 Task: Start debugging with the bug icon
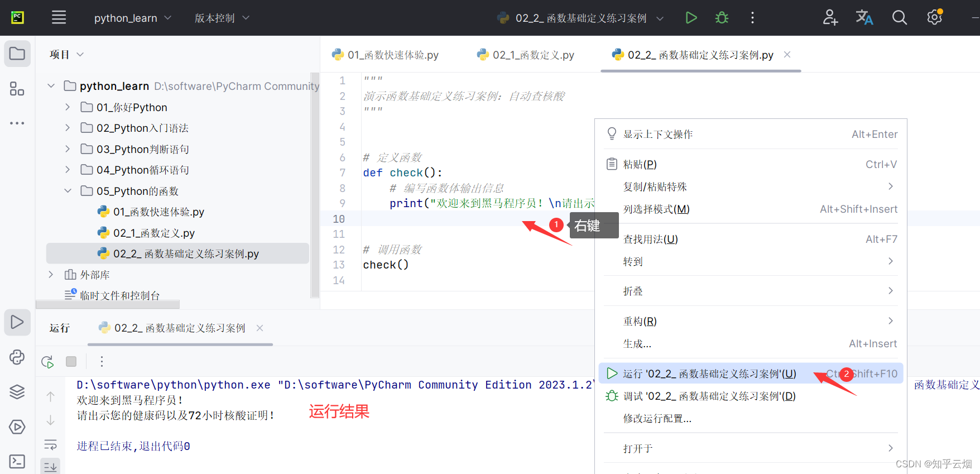click(x=722, y=18)
